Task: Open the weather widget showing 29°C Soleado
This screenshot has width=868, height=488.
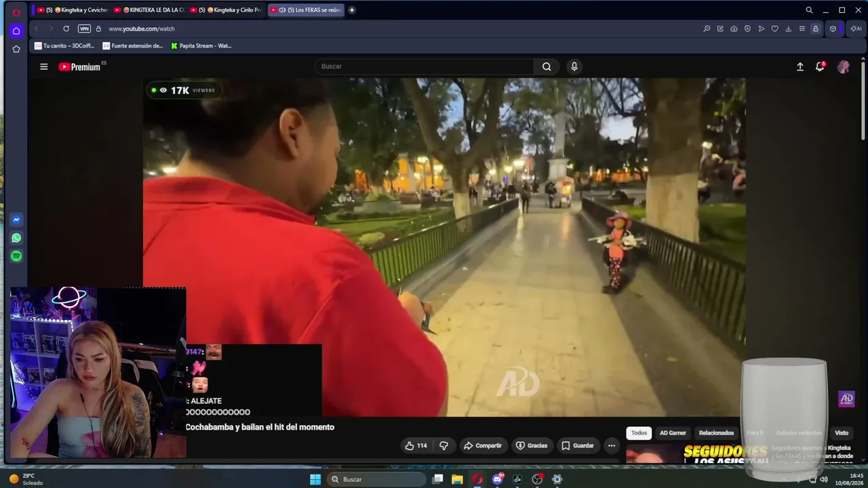Action: (x=26, y=479)
